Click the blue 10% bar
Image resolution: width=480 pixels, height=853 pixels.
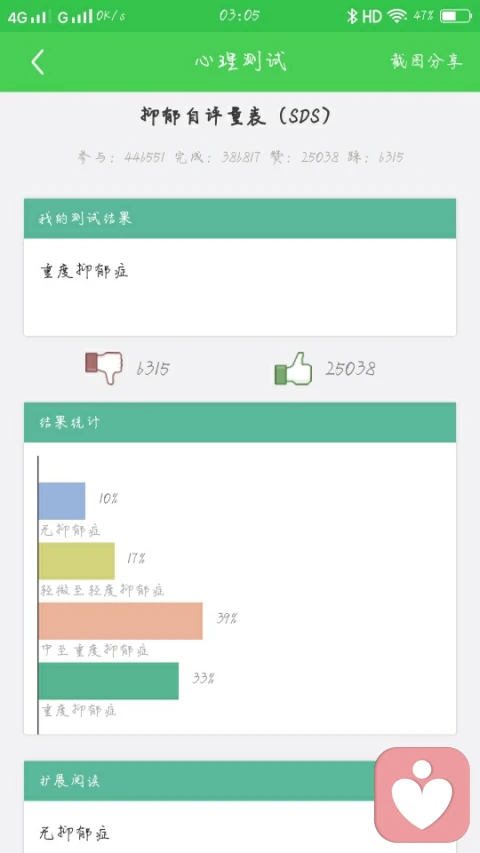pyautogui.click(x=62, y=501)
